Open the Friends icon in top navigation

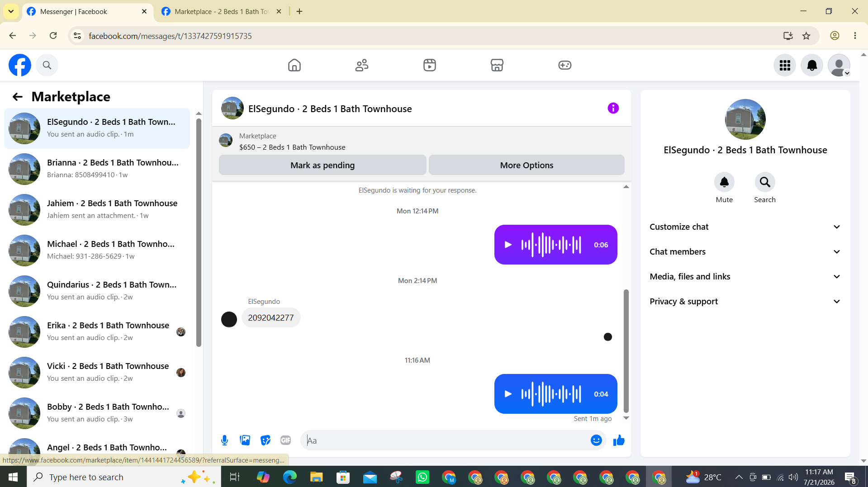click(x=362, y=65)
